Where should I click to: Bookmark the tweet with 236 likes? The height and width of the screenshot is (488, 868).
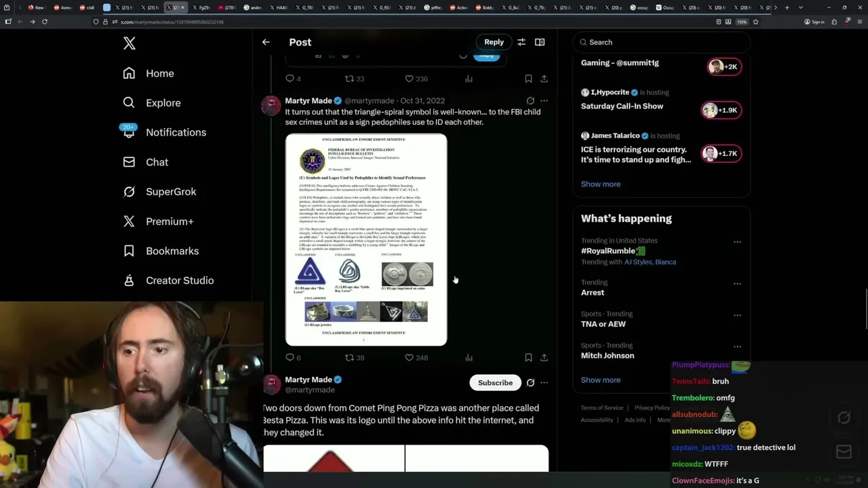click(x=528, y=79)
